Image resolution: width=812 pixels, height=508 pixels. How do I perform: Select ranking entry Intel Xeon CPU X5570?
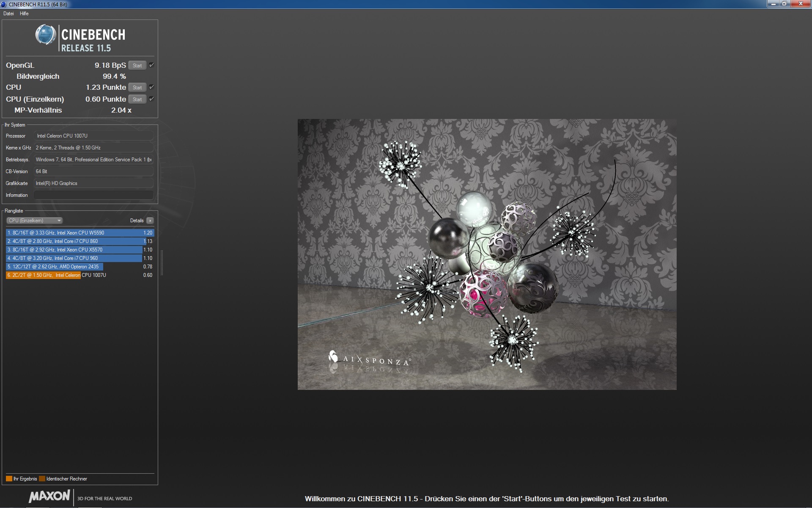pyautogui.click(x=80, y=250)
